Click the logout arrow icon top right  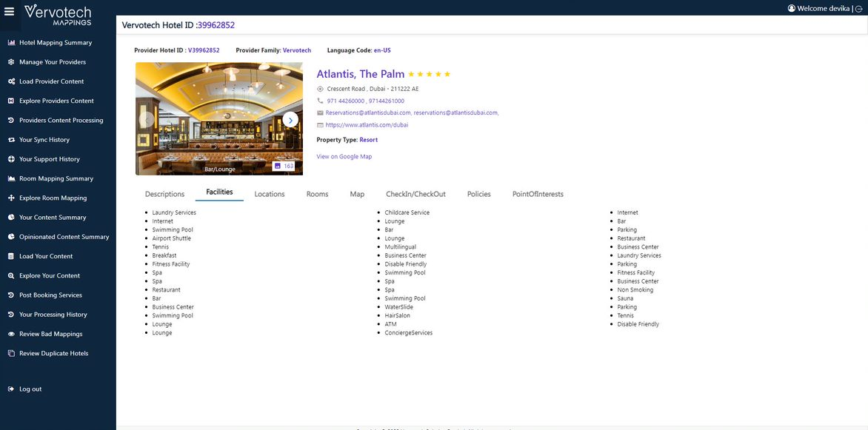pos(858,7)
